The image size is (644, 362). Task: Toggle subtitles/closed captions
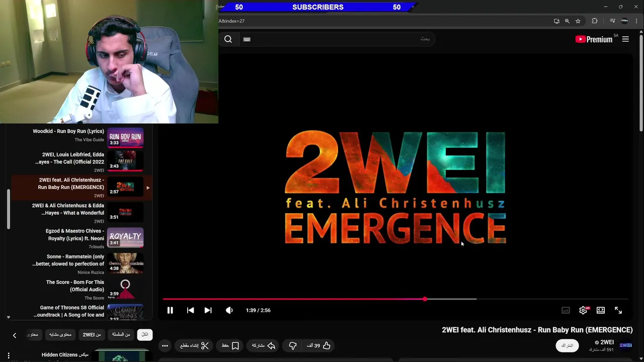coord(566,310)
